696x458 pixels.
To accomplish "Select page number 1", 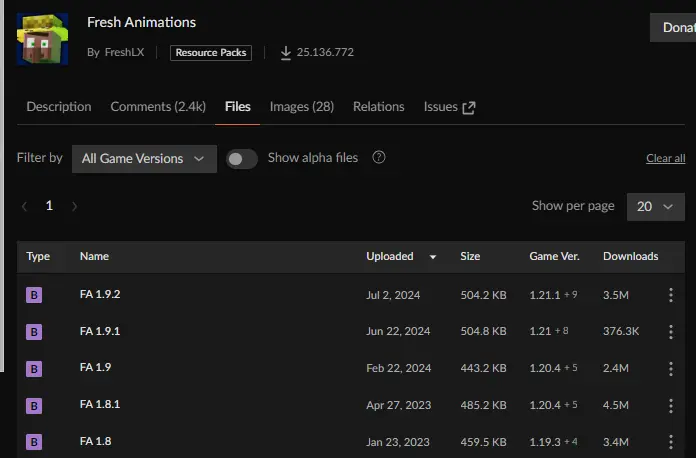I will tap(49, 205).
